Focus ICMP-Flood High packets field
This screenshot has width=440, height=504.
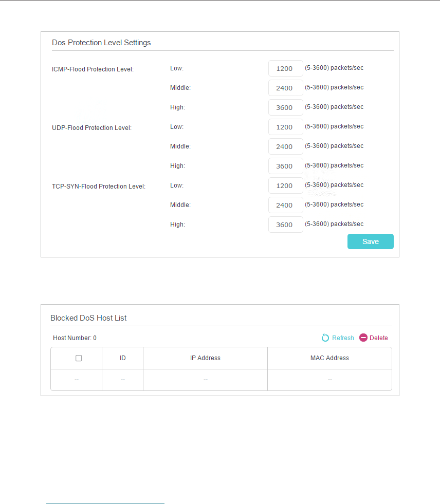point(285,107)
